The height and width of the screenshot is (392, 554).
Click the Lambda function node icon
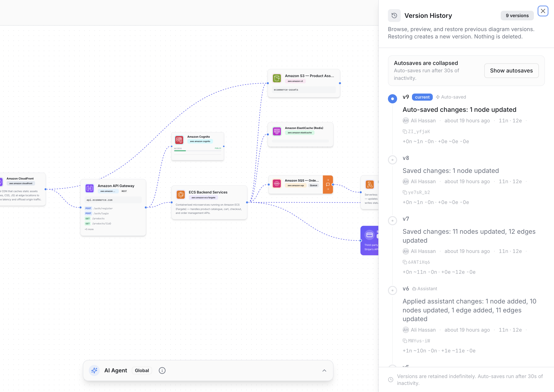[x=370, y=185]
